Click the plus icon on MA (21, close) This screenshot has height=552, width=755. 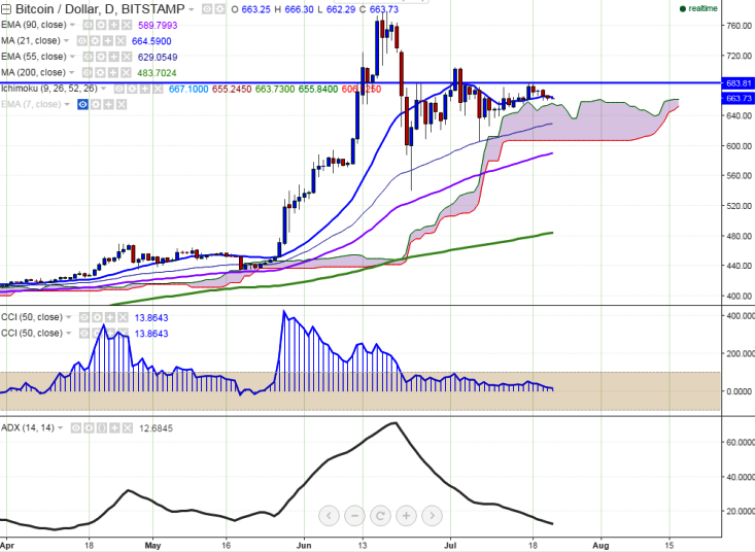click(x=107, y=41)
